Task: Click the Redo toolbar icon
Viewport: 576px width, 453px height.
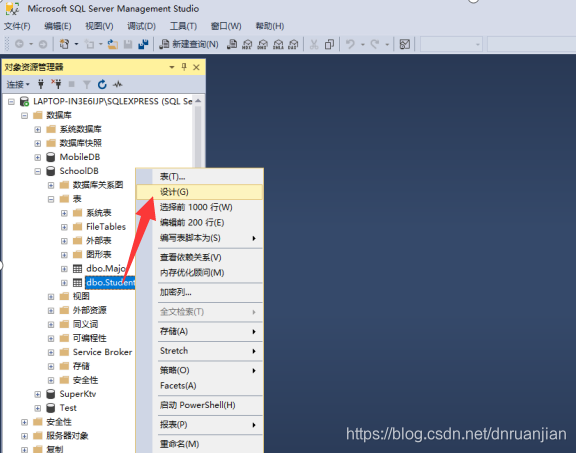Action: click(375, 44)
